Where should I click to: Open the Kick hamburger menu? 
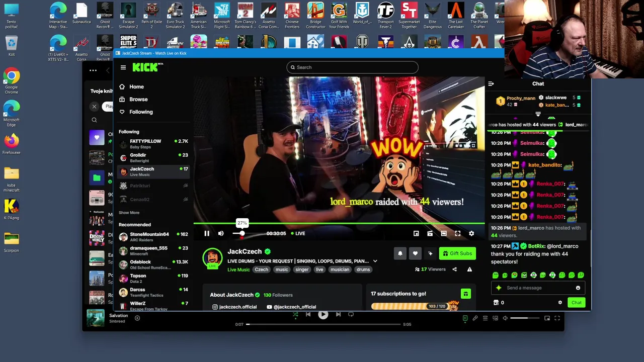(123, 67)
